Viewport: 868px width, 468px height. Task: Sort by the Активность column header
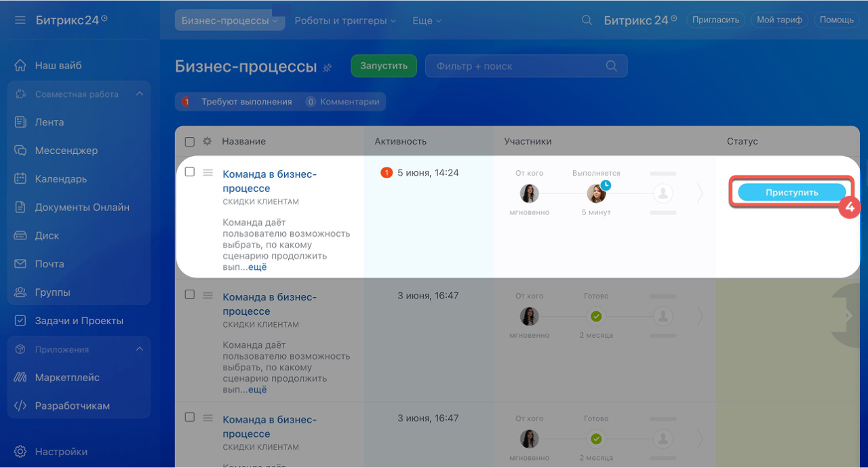coord(400,142)
